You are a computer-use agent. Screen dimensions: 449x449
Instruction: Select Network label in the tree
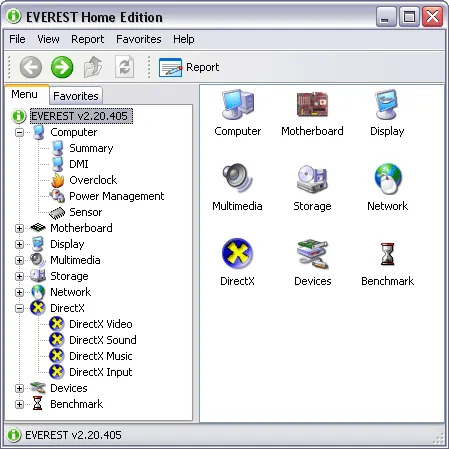70,292
